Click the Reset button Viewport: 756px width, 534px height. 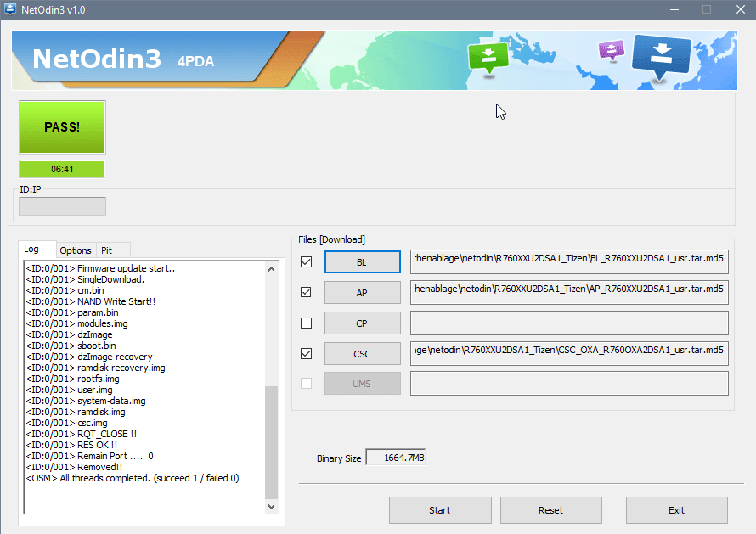click(550, 510)
